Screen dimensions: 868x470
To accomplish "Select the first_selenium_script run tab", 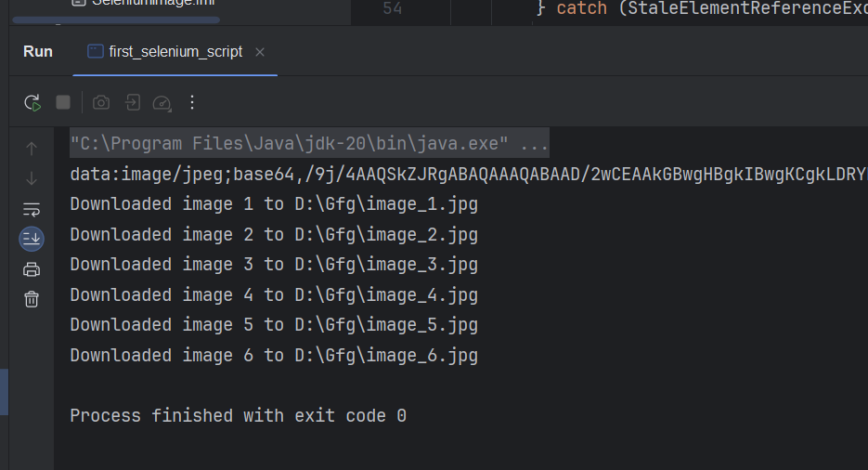I will coord(175,52).
